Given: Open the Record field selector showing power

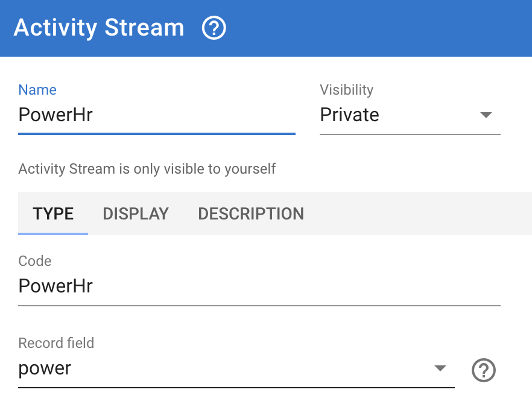Looking at the screenshot, I should coord(236,368).
